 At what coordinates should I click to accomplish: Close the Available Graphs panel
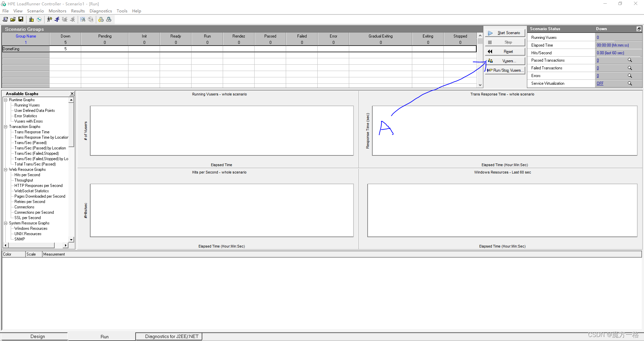tap(72, 94)
